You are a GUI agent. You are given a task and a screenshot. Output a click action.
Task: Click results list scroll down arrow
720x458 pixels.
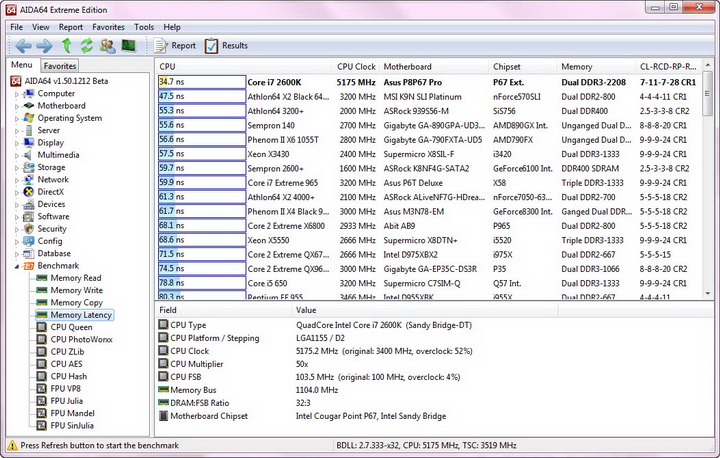click(708, 294)
